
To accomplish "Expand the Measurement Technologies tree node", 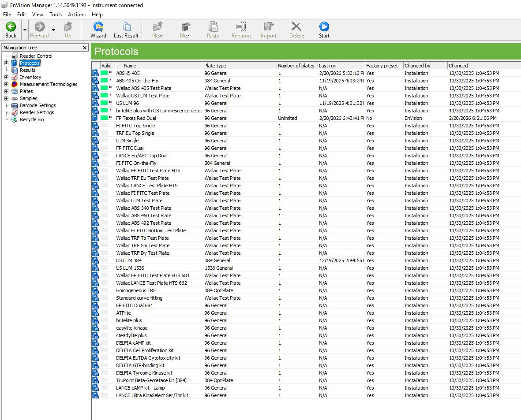I will pos(6,84).
